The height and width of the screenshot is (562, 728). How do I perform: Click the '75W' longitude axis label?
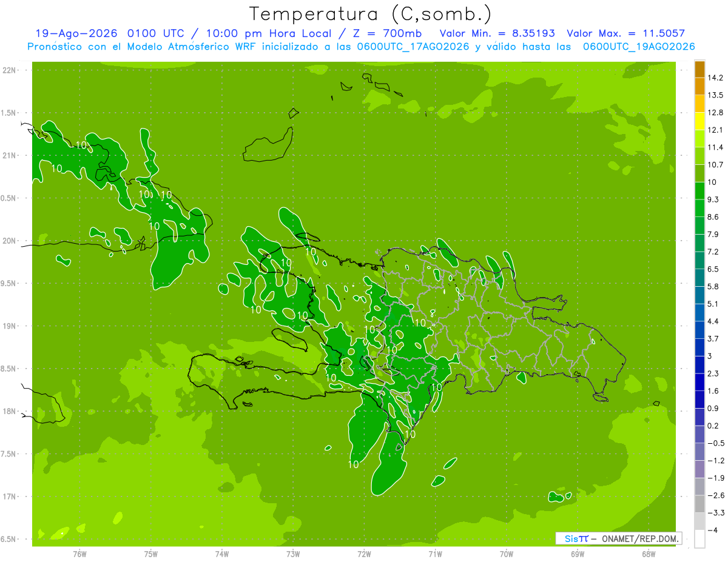151,555
